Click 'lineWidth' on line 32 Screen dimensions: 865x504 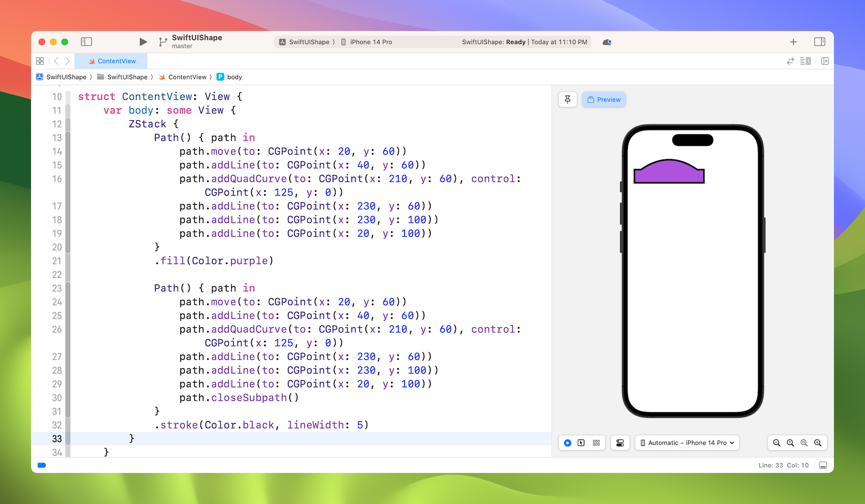pos(316,425)
